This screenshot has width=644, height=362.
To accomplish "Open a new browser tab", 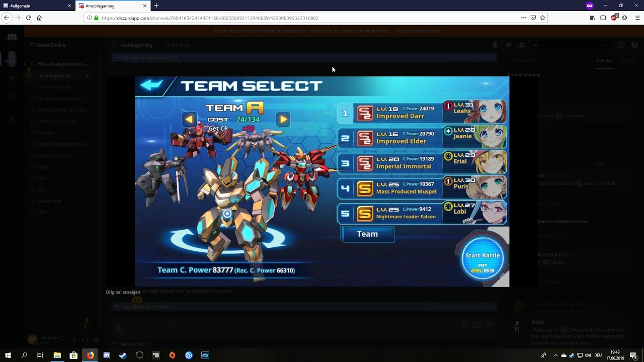I will [156, 6].
